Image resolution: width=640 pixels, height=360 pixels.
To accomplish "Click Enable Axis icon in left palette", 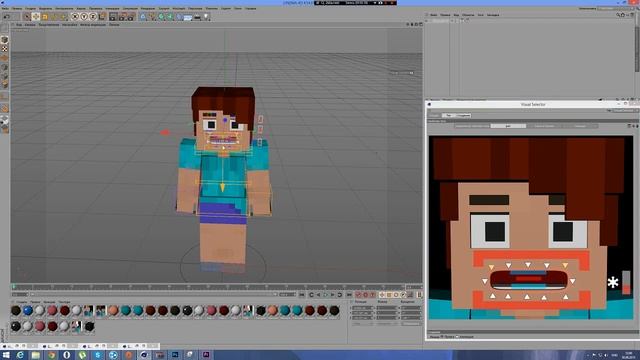I will (x=4, y=97).
